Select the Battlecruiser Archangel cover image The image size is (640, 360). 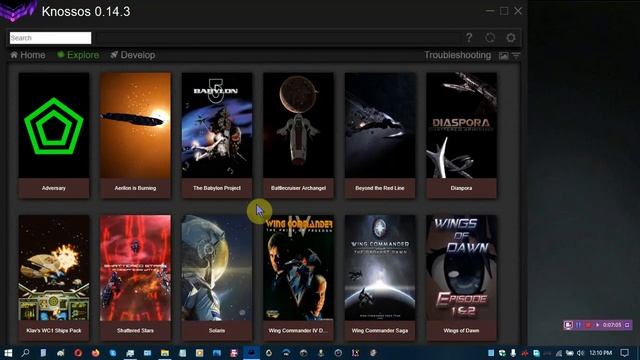pos(298,125)
